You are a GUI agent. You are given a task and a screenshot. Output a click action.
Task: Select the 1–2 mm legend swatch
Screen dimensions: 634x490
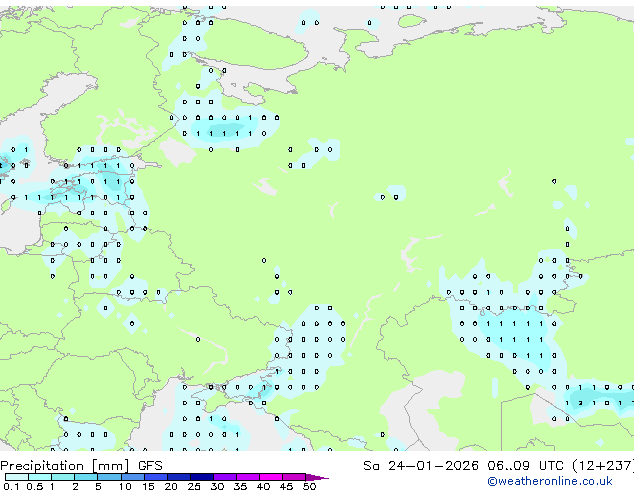tap(63, 477)
